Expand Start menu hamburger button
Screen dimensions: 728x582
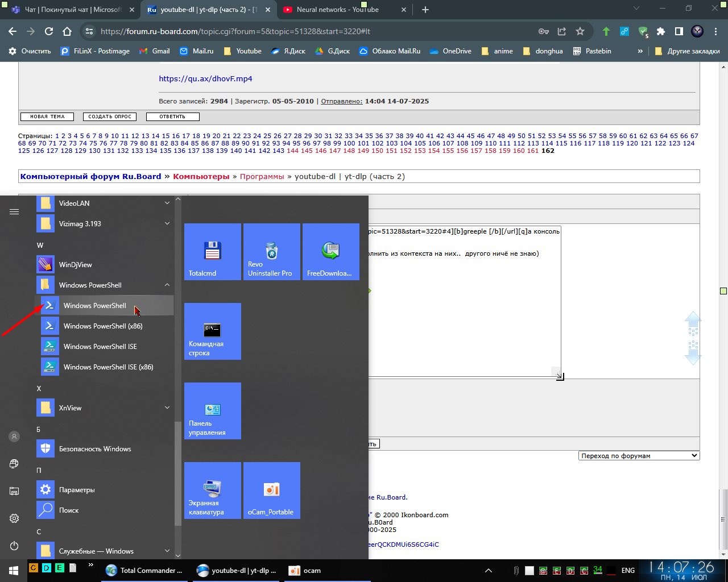[14, 211]
